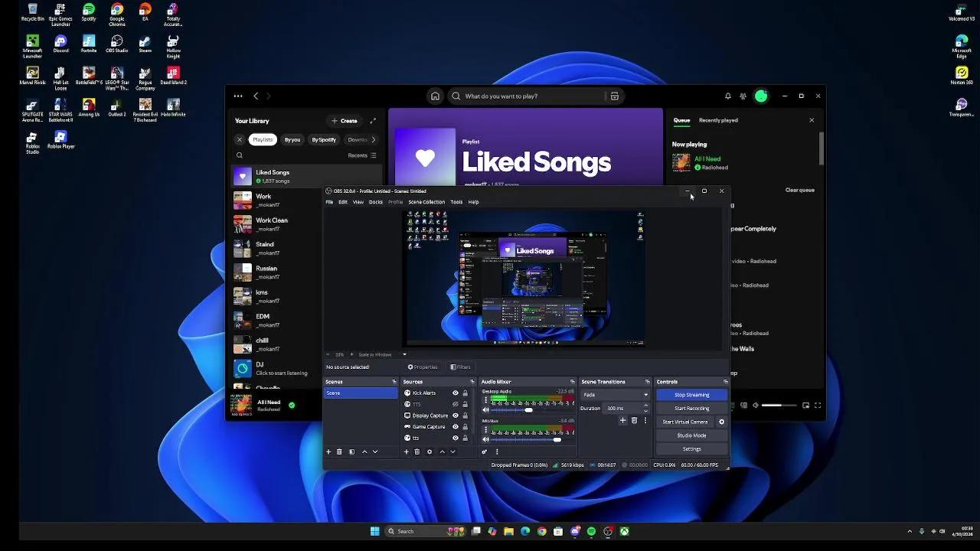Open Fade transition dropdown
This screenshot has height=551, width=980.
pos(615,395)
